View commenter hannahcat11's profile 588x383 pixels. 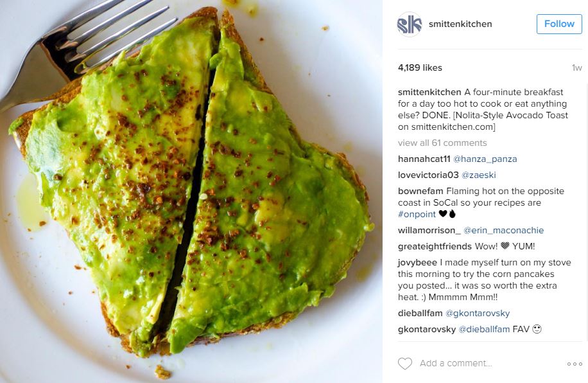424,159
